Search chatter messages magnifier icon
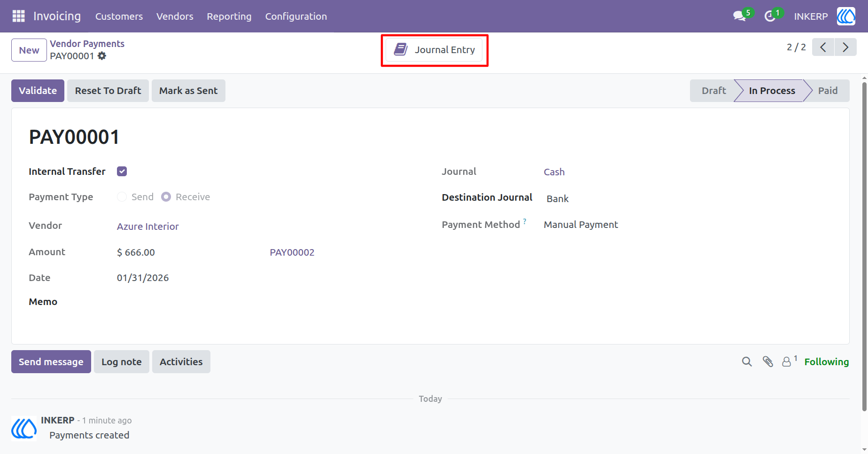The image size is (868, 454). 747,361
